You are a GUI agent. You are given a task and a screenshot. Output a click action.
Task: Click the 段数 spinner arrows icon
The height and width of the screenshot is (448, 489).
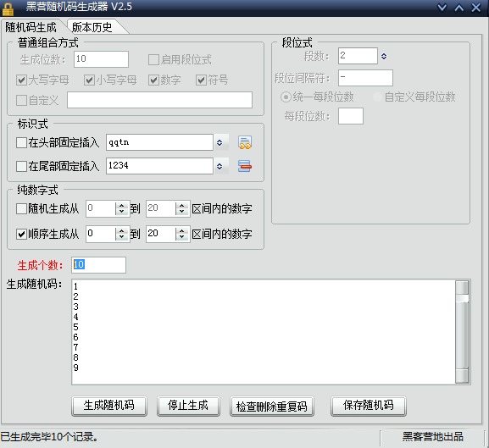(x=384, y=56)
